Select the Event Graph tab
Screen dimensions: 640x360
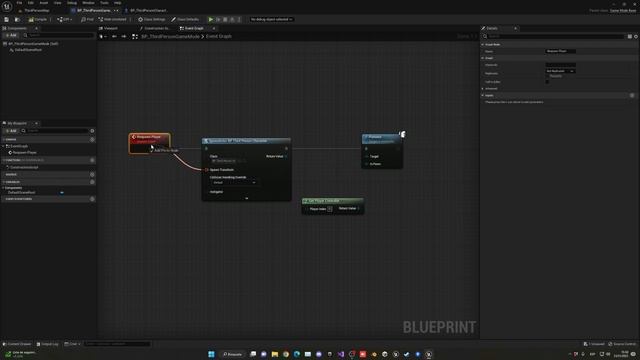pyautogui.click(x=194, y=28)
